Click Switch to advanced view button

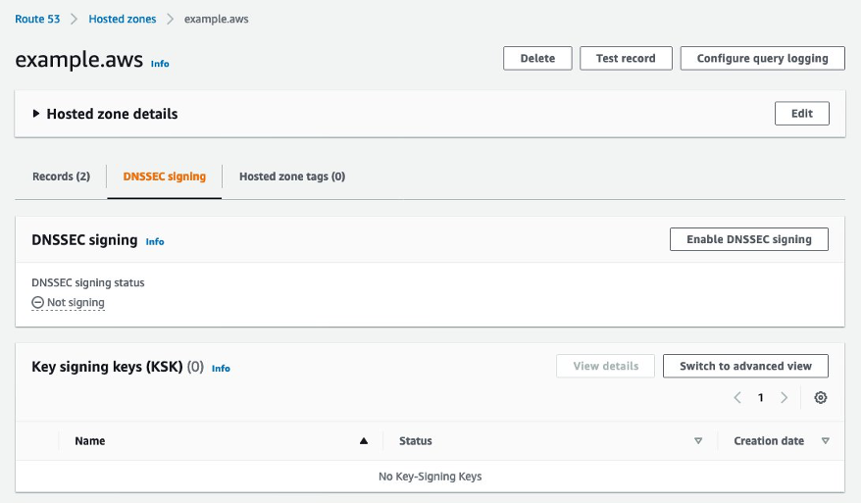point(745,366)
